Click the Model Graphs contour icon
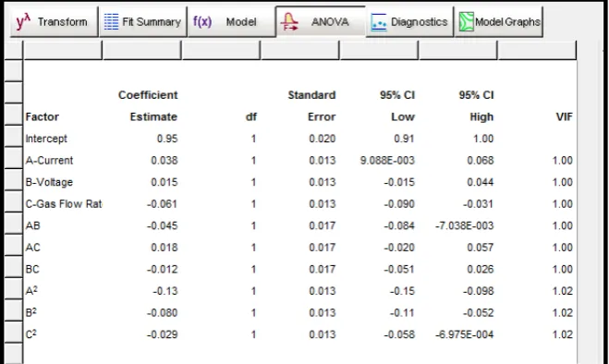Viewport: 609px width, 364px height. pos(467,22)
